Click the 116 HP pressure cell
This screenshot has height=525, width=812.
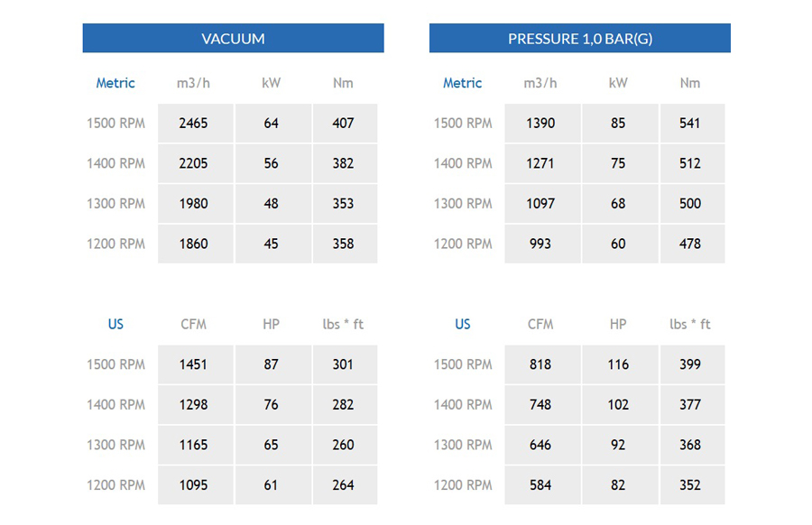(620, 364)
